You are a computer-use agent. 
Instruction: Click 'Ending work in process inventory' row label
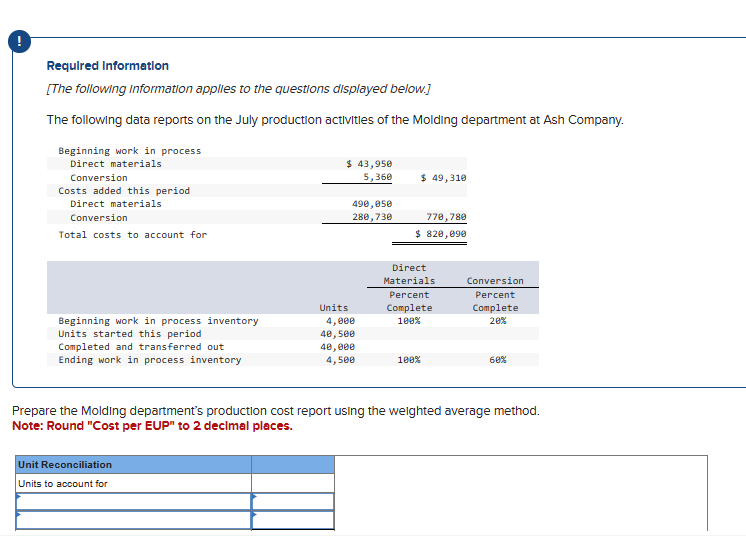(x=150, y=360)
